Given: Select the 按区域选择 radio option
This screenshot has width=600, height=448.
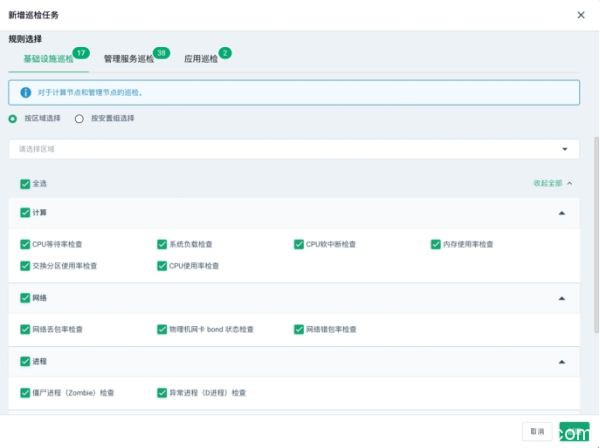Looking at the screenshot, I should point(13,118).
